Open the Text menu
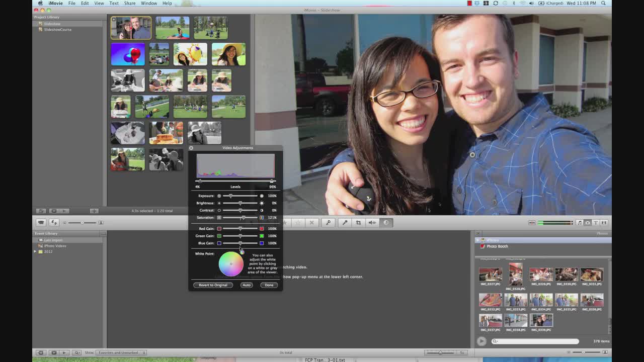Screen dimensions: 644x362 pyautogui.click(x=114, y=3)
